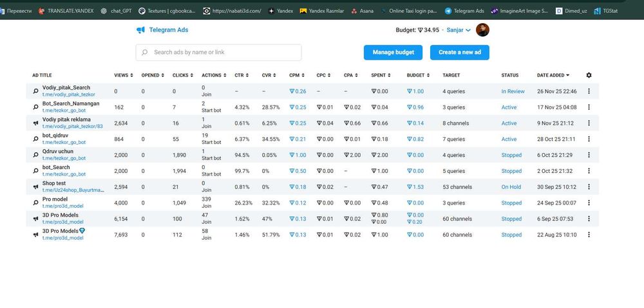Open three-dot menu for the 22 Aug 25 ad
Screen dimensions: 644x308
pos(589,235)
